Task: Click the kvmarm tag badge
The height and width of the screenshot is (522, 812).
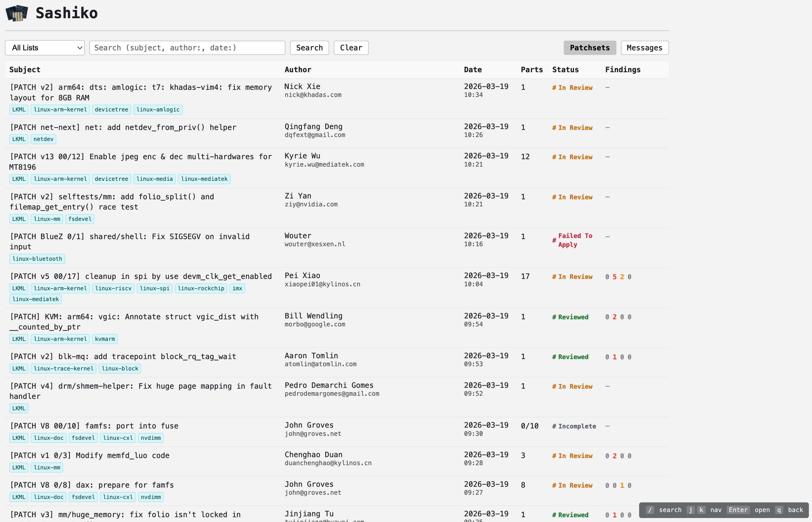Action: tap(105, 339)
